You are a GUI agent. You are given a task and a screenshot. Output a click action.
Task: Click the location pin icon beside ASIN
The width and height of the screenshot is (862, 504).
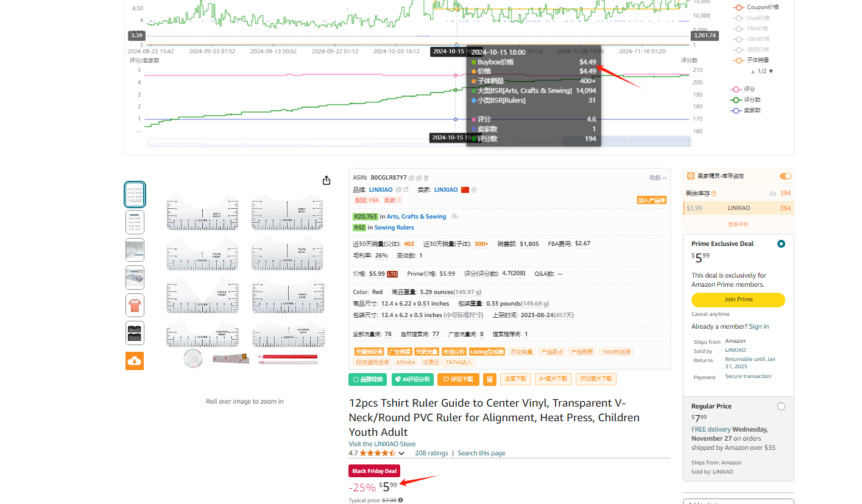point(426,178)
